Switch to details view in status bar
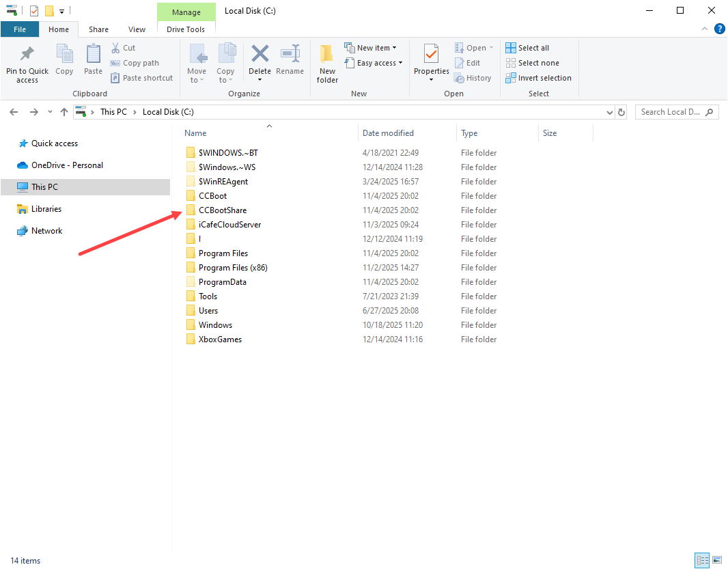 (x=701, y=560)
